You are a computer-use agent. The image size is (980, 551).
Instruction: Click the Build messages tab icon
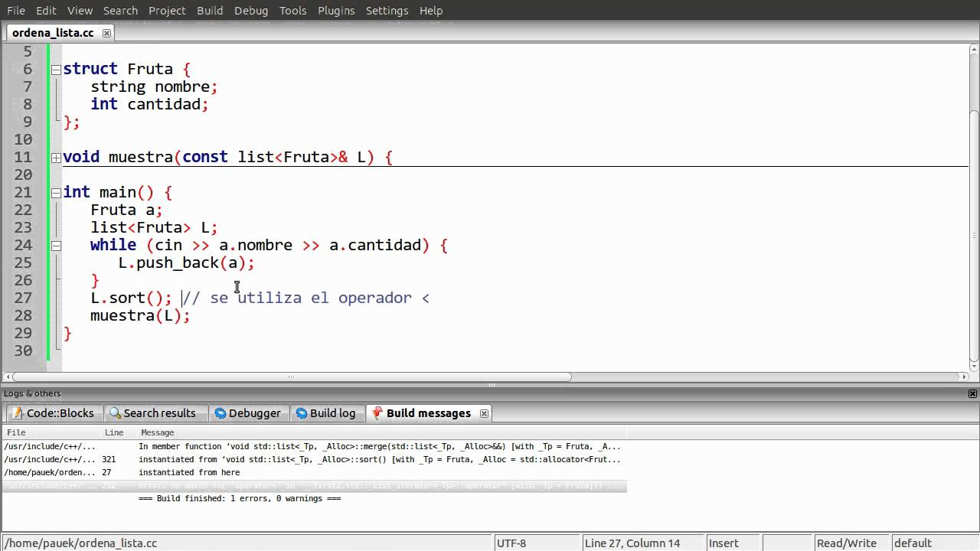click(x=377, y=413)
